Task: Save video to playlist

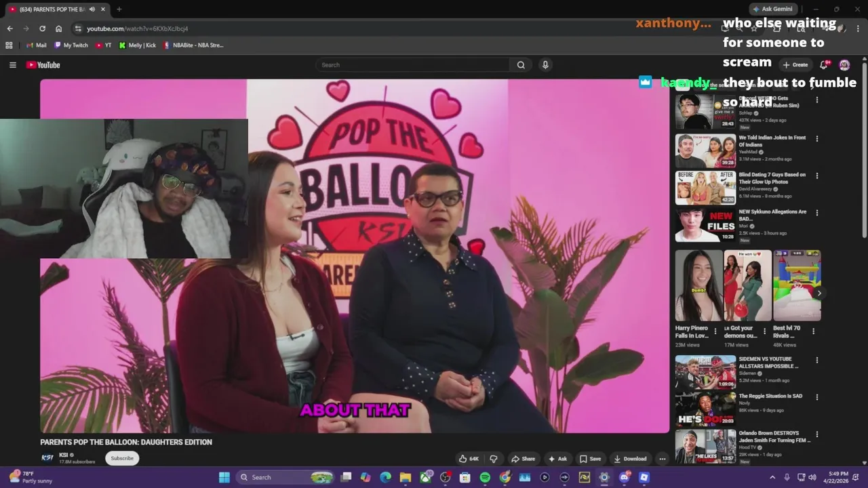Action: click(590, 459)
